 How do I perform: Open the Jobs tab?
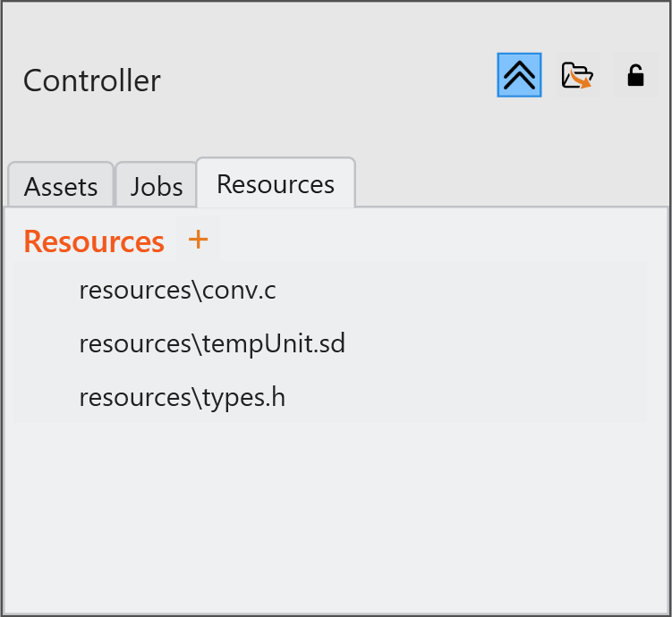click(157, 186)
